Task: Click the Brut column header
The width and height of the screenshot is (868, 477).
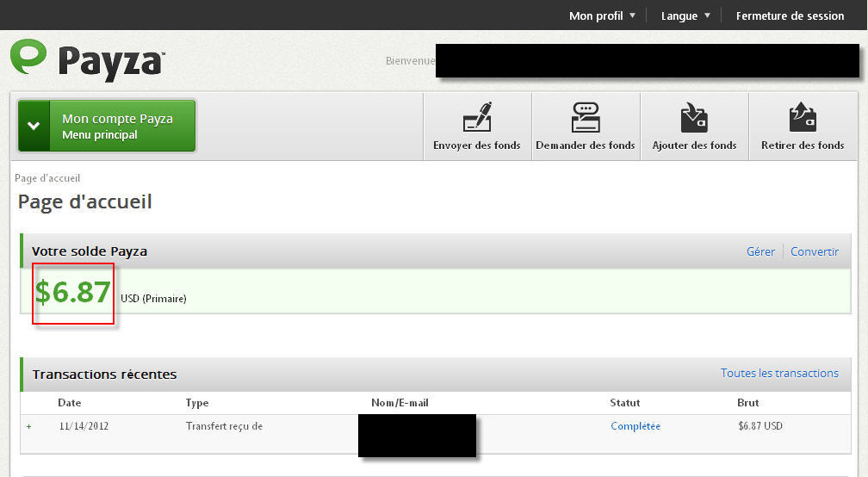Action: 747,403
